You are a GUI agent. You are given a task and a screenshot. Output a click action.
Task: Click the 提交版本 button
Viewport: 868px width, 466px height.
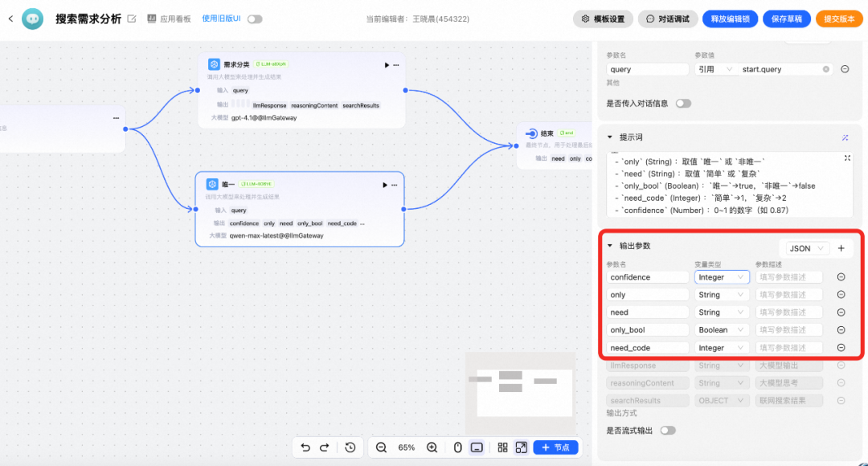[x=838, y=18]
